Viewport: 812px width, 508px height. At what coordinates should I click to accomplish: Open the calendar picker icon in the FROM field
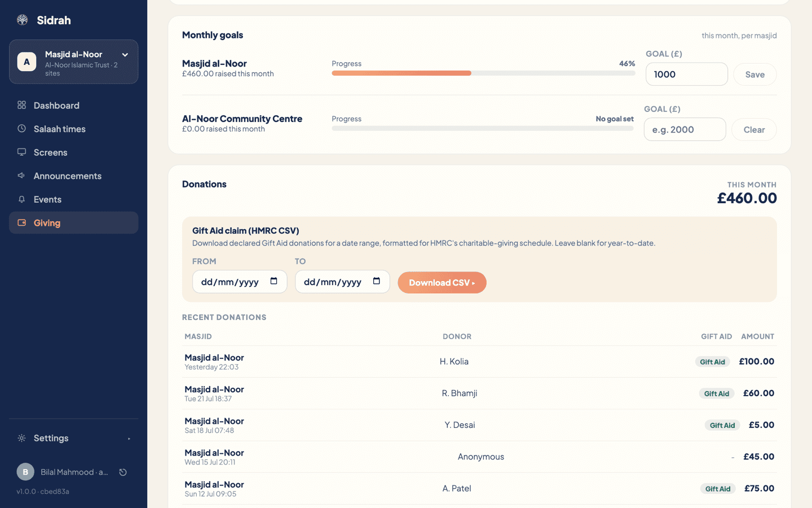coord(274,281)
